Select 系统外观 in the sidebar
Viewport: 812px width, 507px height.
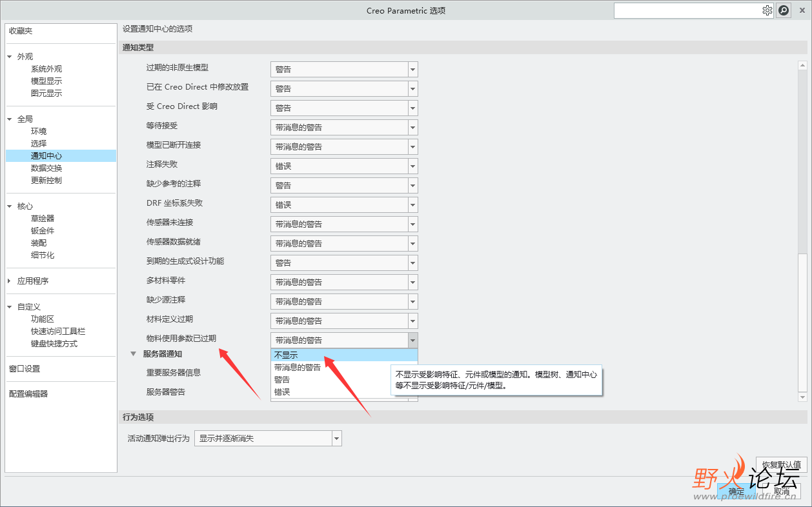click(46, 69)
